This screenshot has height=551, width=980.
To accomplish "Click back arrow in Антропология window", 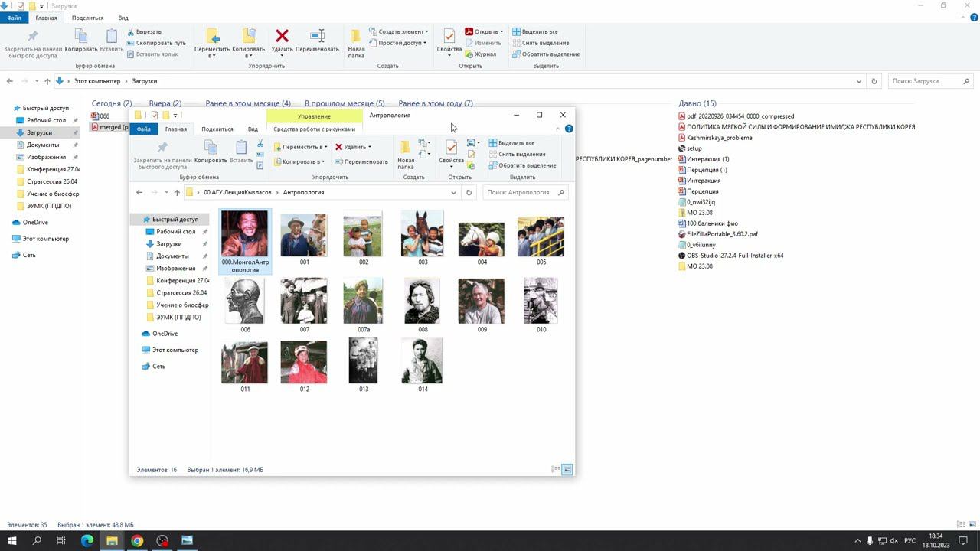I will click(x=139, y=193).
